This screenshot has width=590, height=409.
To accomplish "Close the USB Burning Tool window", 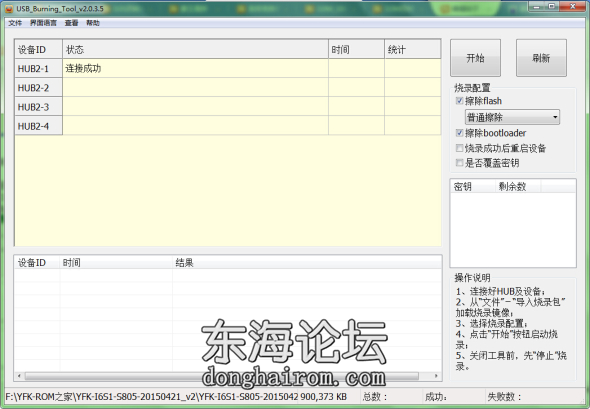I will 573,6.
